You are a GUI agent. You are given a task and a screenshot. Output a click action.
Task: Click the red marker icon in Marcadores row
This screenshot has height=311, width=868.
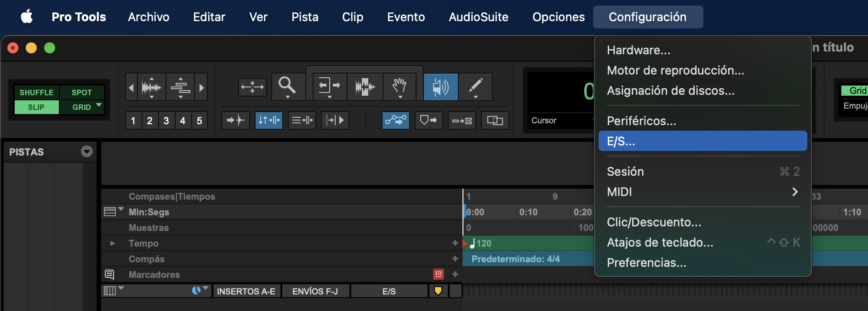(439, 275)
